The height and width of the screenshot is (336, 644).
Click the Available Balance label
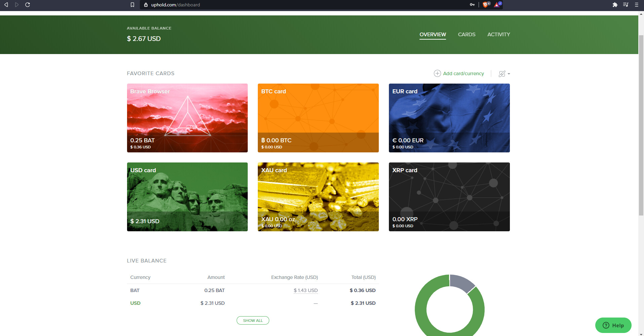(149, 28)
